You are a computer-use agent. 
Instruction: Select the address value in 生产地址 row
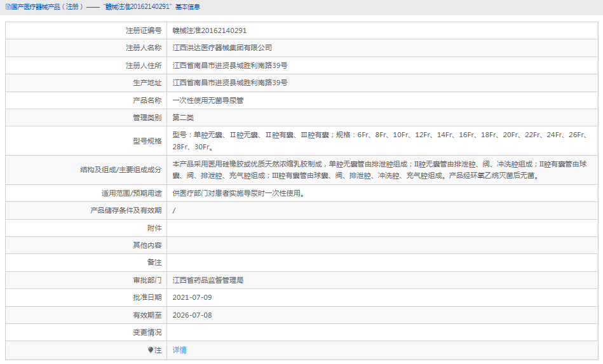(230, 83)
